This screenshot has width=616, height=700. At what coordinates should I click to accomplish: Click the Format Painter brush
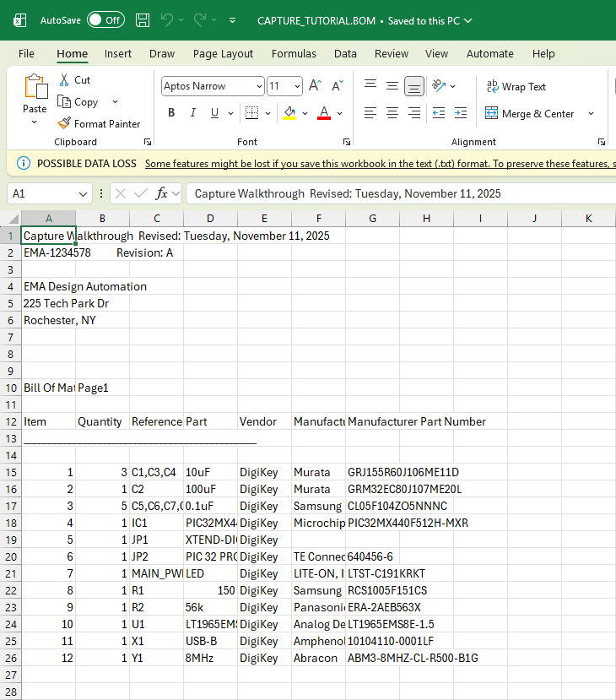coord(65,123)
